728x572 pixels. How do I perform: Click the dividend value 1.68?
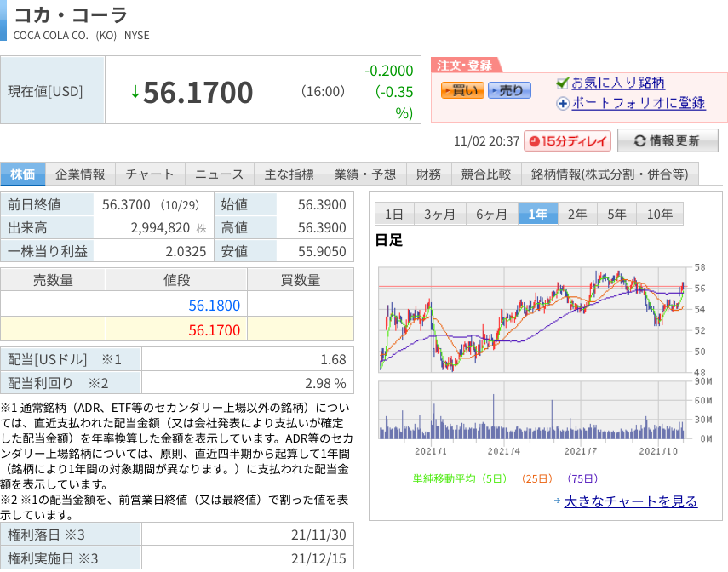(x=333, y=359)
